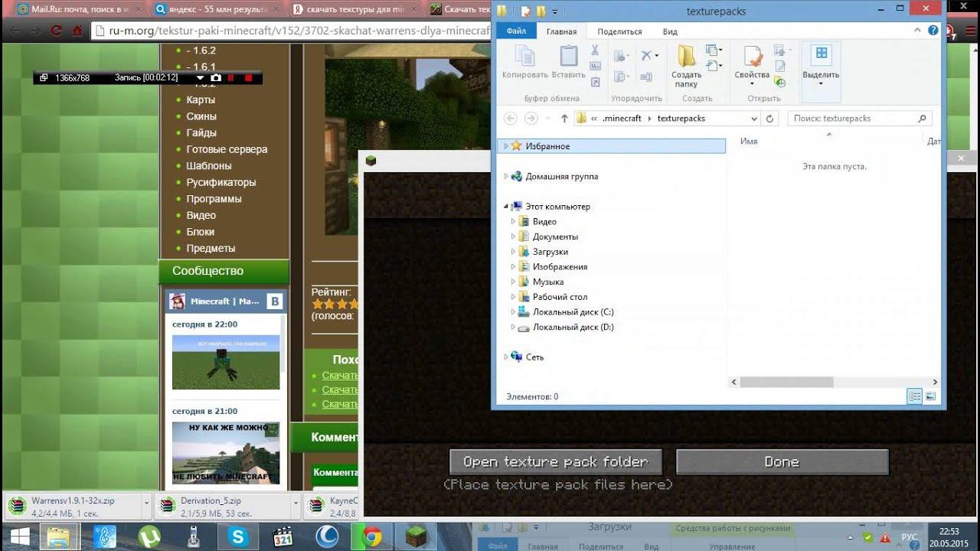Open the recorder dropdown arrow
The image size is (980, 551).
pos(200,78)
